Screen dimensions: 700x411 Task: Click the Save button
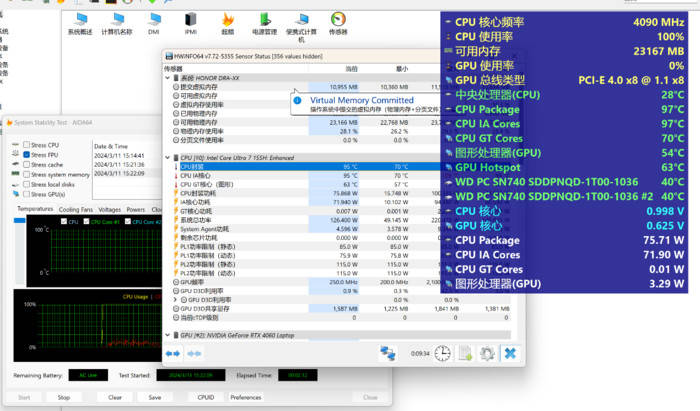[155, 397]
